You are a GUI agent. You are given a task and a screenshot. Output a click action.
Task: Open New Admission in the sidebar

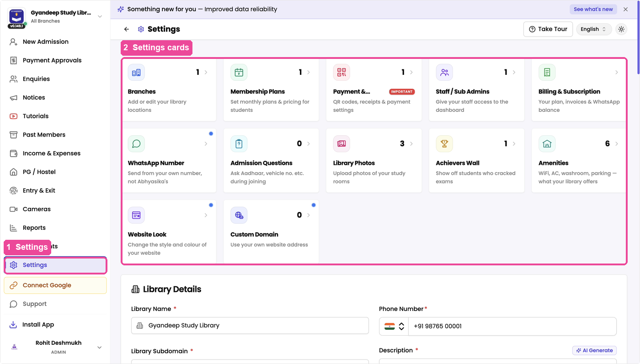pyautogui.click(x=55, y=42)
